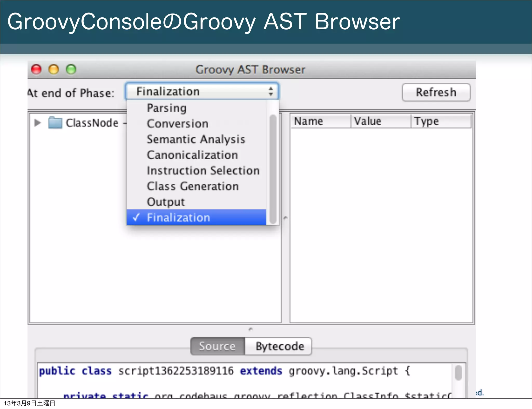Expand the ClassNode tree triangle
Screen dimensions: 532x409
click(x=38, y=123)
